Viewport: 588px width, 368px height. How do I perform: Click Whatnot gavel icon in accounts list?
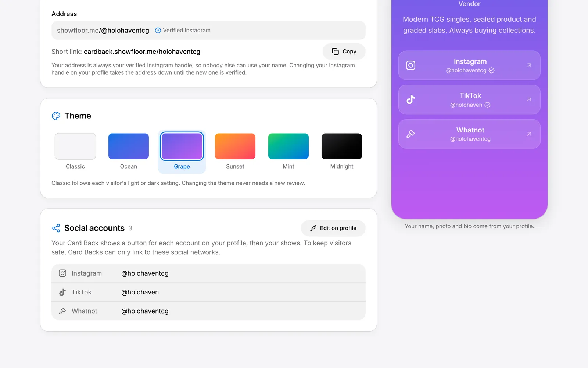point(62,311)
